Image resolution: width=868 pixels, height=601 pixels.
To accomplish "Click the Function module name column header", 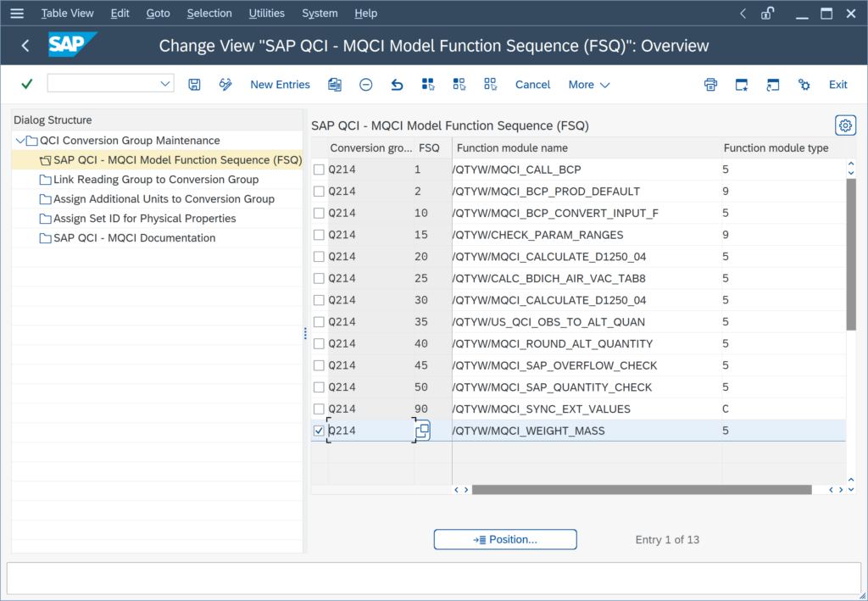I will 587,147.
